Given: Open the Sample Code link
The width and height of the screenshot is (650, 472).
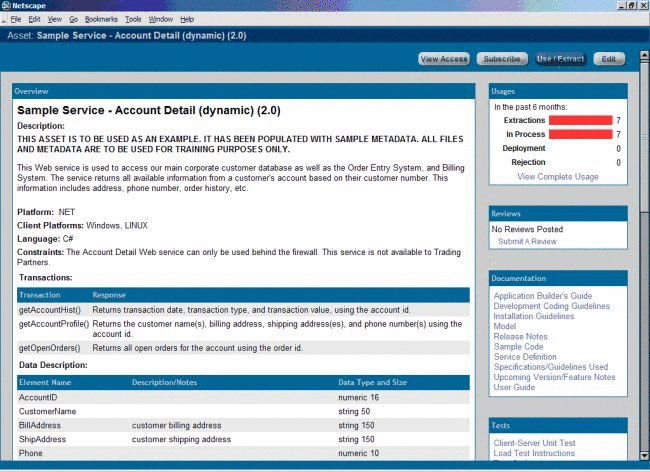Looking at the screenshot, I should pyautogui.click(x=518, y=346).
